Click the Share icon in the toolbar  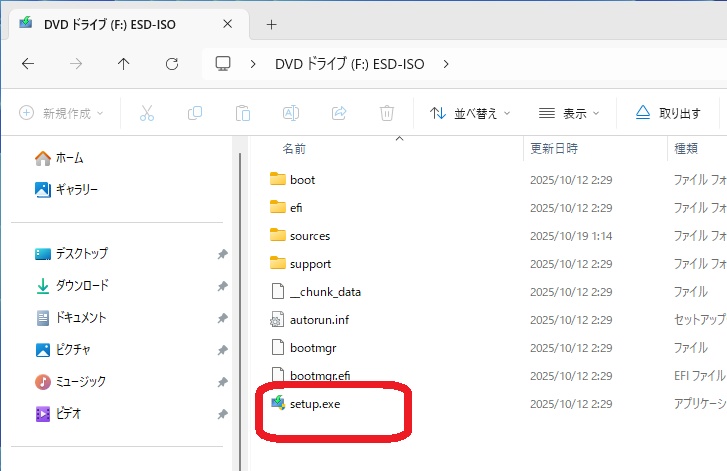pos(339,113)
